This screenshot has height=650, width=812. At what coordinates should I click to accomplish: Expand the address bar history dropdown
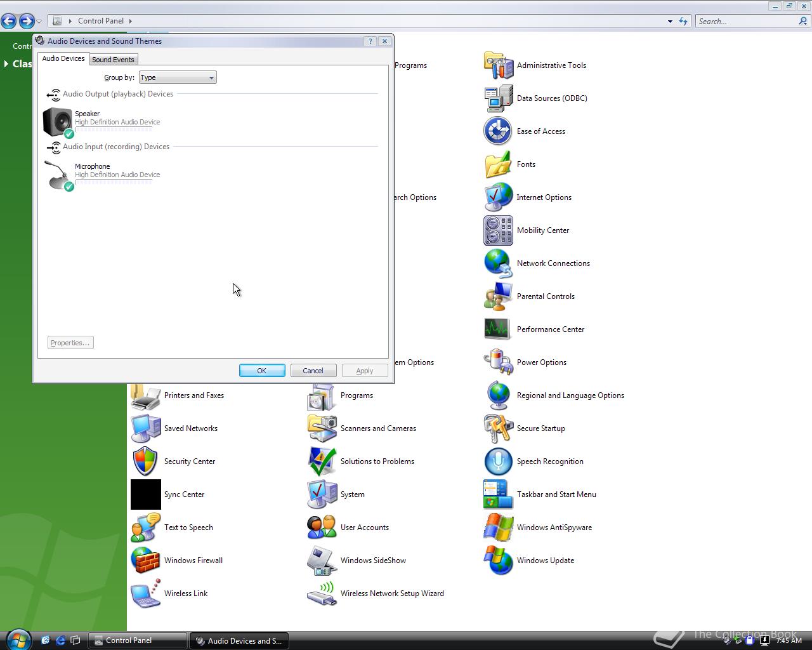(670, 21)
